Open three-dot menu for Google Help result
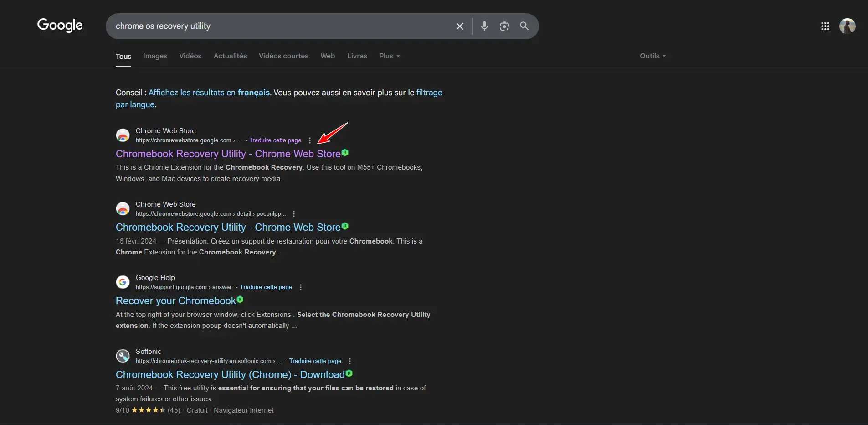868x425 pixels. coord(300,287)
